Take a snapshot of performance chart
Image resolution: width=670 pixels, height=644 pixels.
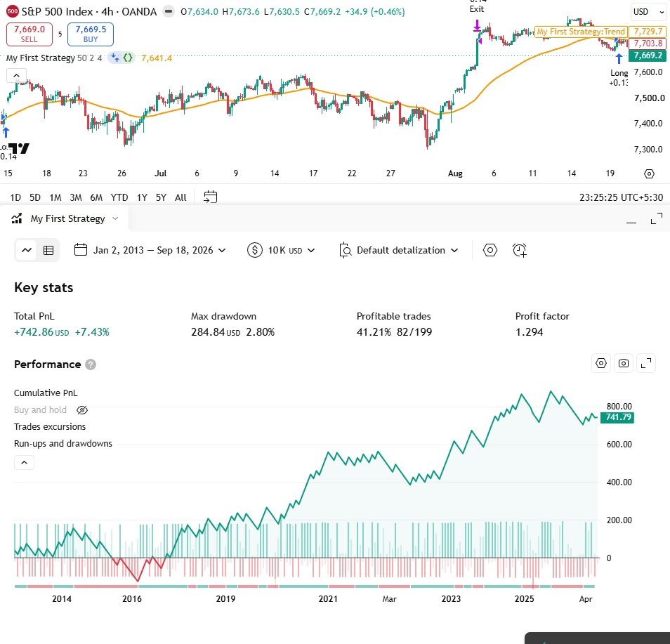624,363
